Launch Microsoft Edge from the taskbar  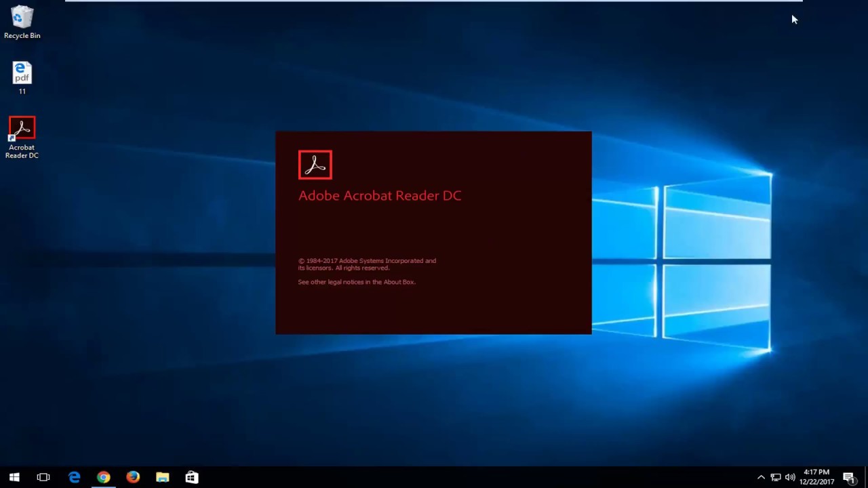coord(74,477)
